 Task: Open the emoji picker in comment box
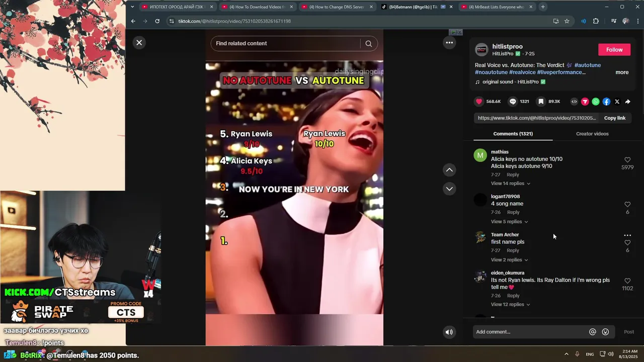[605, 332]
